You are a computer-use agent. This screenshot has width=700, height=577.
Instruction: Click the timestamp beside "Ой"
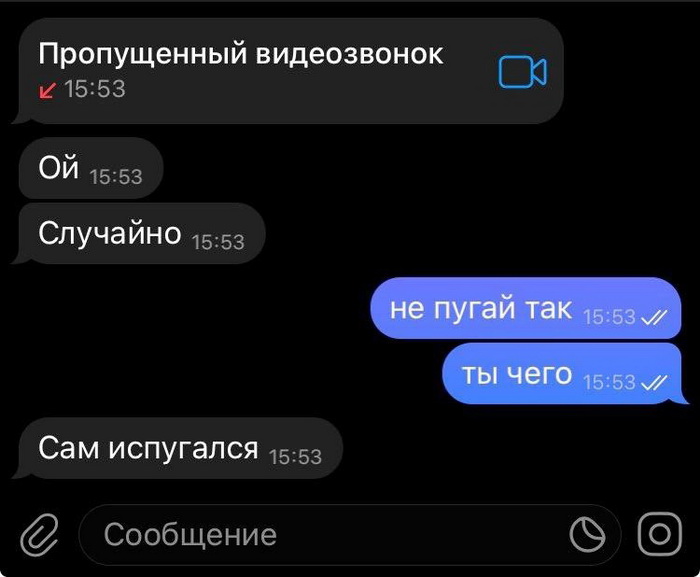(x=116, y=177)
